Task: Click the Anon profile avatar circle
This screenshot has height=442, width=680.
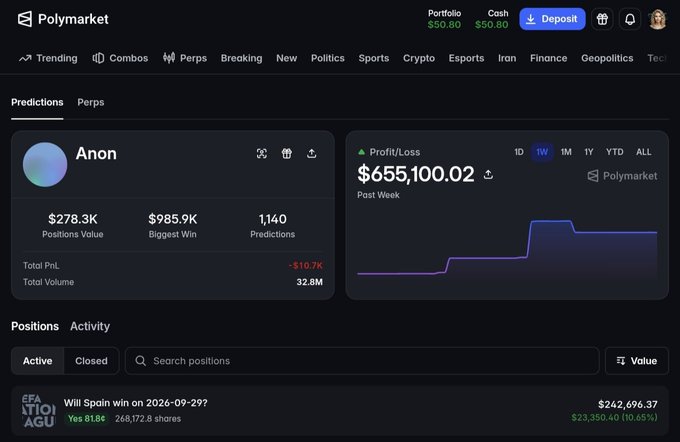Action: click(45, 165)
